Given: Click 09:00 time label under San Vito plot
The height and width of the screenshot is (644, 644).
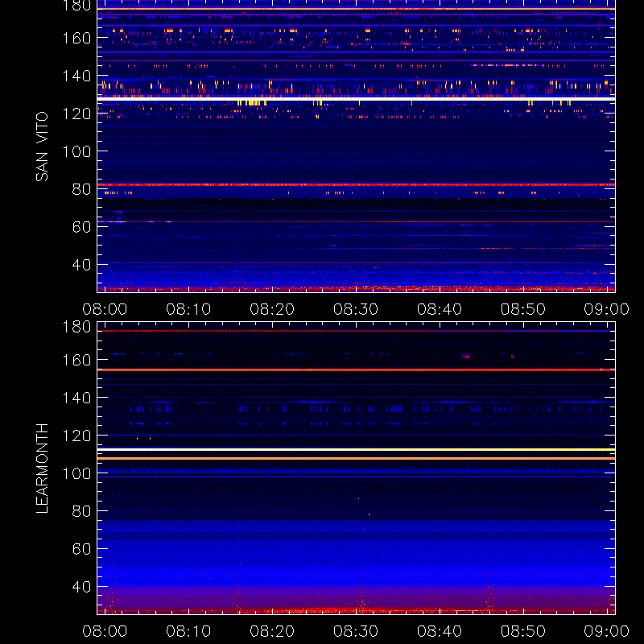Looking at the screenshot, I should (607, 309).
